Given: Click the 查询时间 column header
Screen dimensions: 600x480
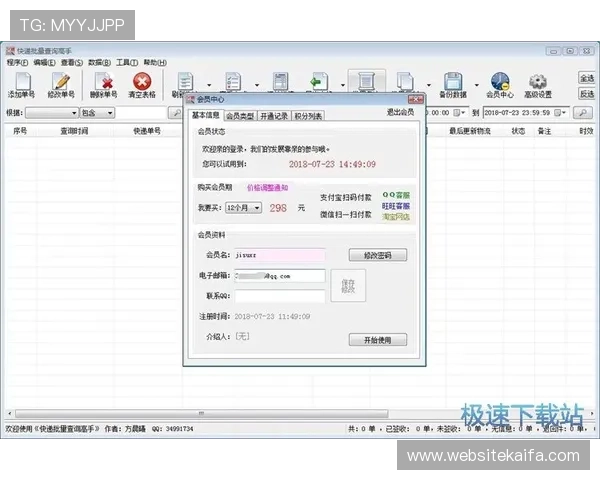Looking at the screenshot, I should click(x=74, y=131).
